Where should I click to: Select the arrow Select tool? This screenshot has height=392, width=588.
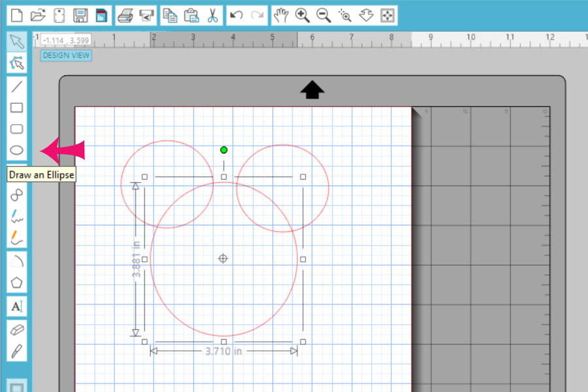click(x=16, y=42)
